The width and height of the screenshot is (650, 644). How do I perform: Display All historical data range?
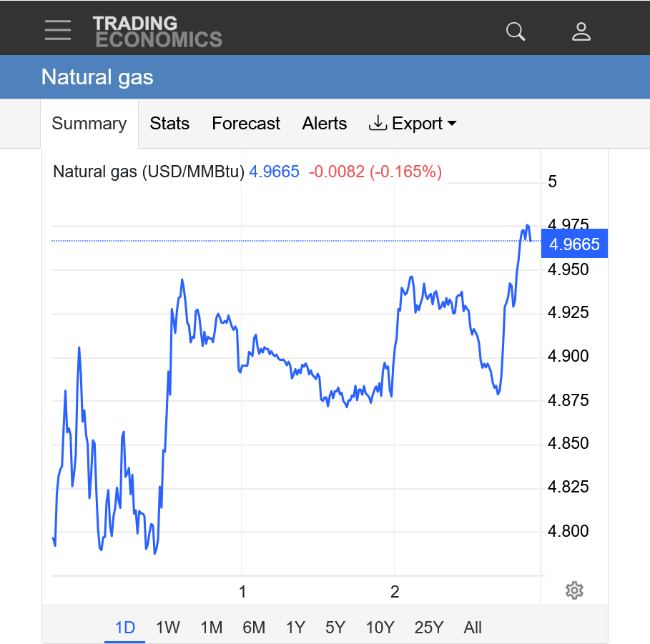point(473,628)
